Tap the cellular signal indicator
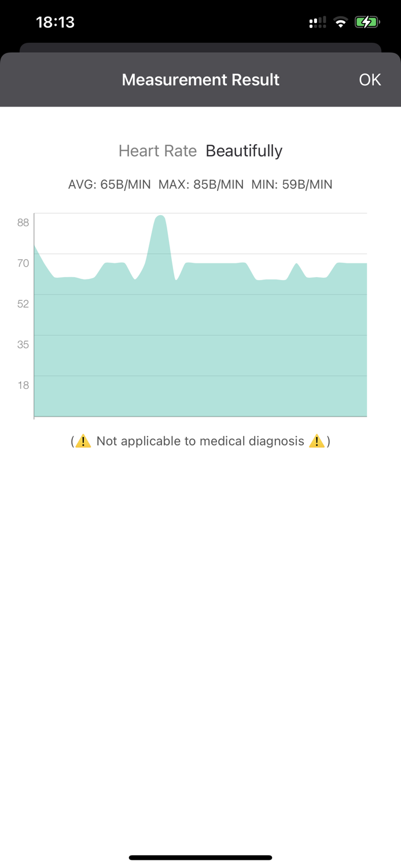The width and height of the screenshot is (401, 868). coord(317,22)
